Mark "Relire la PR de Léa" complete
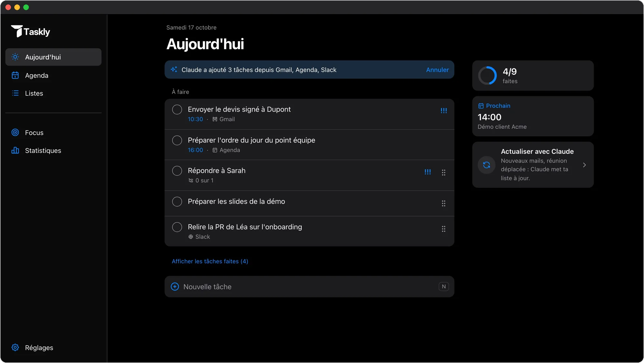This screenshot has height=363, width=644. click(177, 227)
